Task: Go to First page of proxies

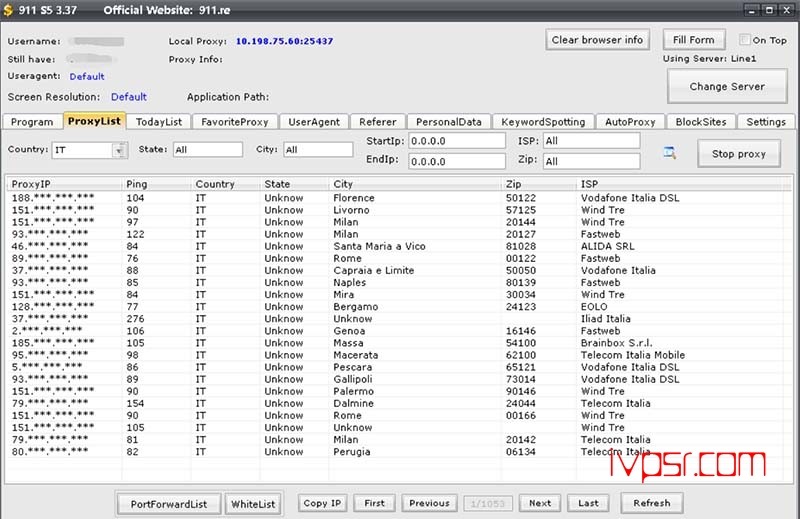Action: point(374,503)
